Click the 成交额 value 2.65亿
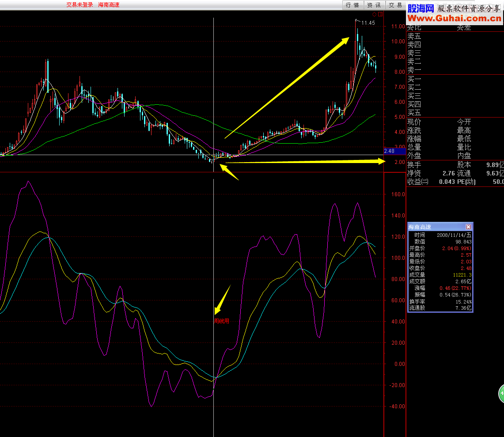The height and width of the screenshot is (437, 504). (463, 282)
